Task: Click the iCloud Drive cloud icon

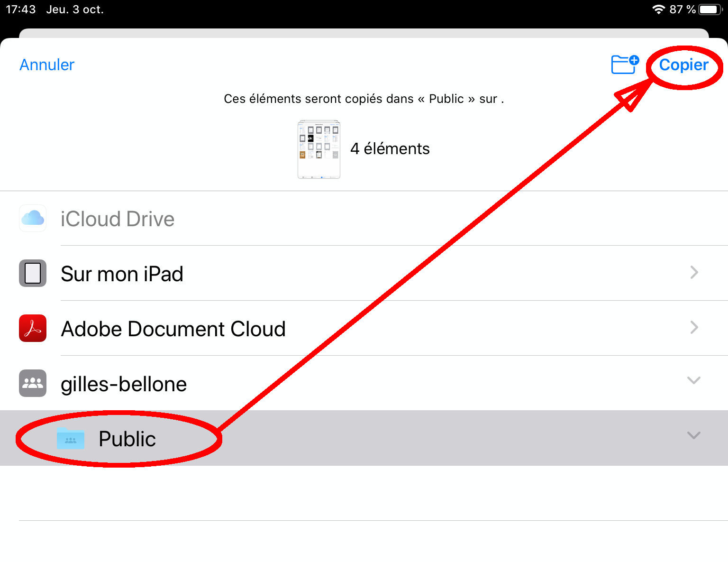Action: [33, 218]
